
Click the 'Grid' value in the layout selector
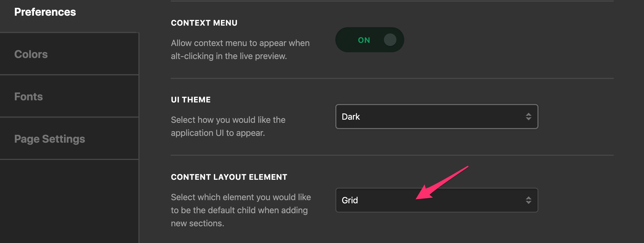pyautogui.click(x=350, y=200)
